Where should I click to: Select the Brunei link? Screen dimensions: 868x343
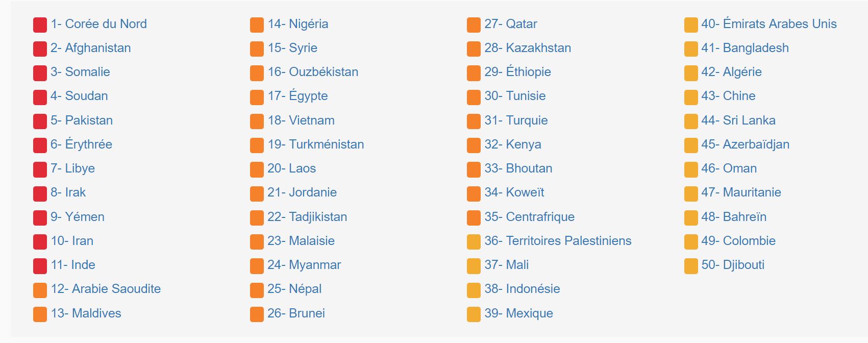pyautogui.click(x=296, y=313)
